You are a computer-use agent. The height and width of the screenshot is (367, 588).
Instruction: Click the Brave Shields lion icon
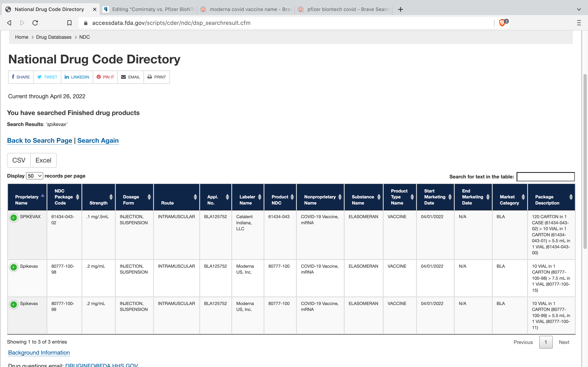click(x=502, y=23)
